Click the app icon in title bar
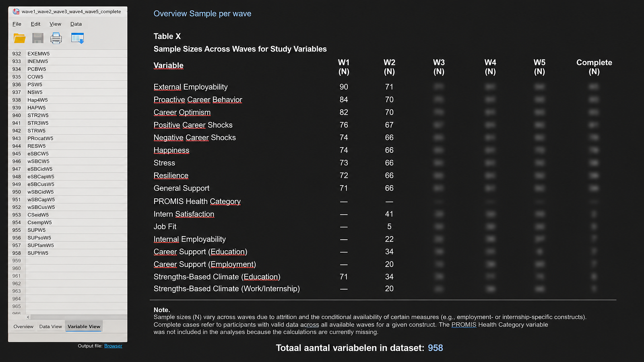 click(x=16, y=12)
